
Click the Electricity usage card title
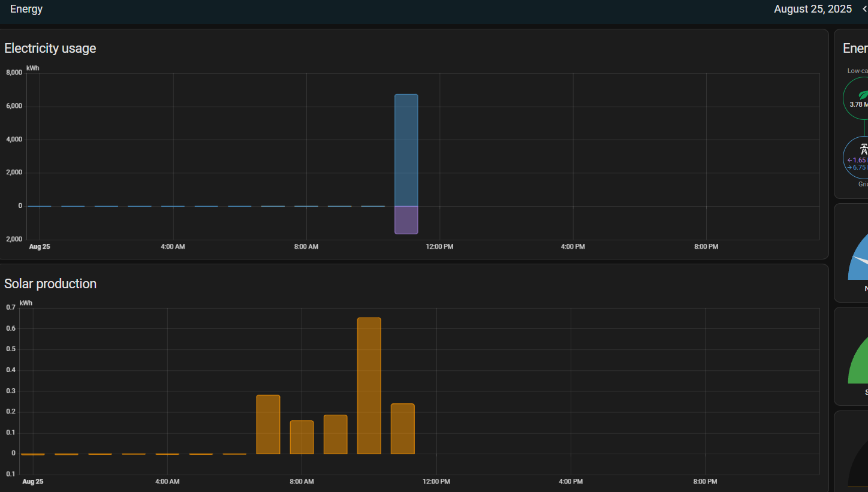point(50,49)
